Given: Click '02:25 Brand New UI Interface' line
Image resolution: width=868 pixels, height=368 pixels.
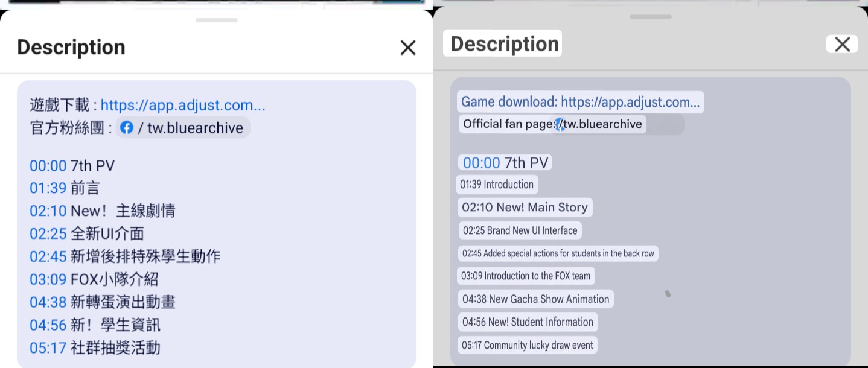Looking at the screenshot, I should coord(520,230).
